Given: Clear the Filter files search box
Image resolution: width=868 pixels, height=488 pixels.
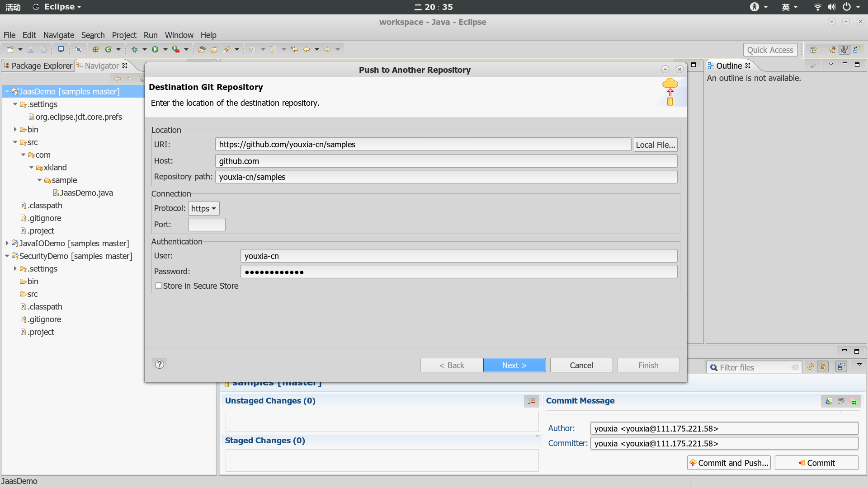Looking at the screenshot, I should tap(795, 368).
